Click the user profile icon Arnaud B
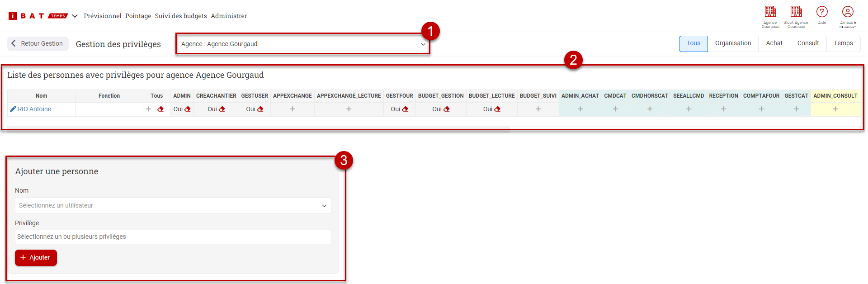The image size is (868, 284). tap(848, 12)
